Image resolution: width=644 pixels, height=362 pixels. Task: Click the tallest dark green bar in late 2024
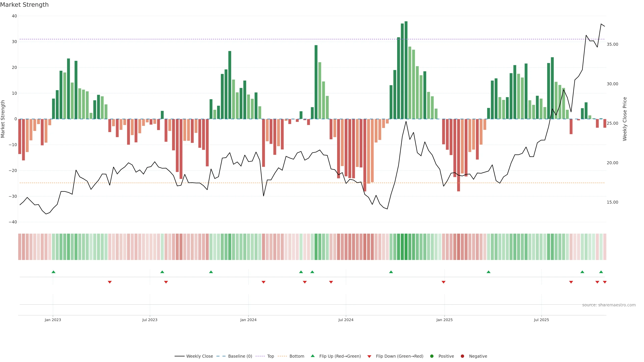[x=406, y=70]
